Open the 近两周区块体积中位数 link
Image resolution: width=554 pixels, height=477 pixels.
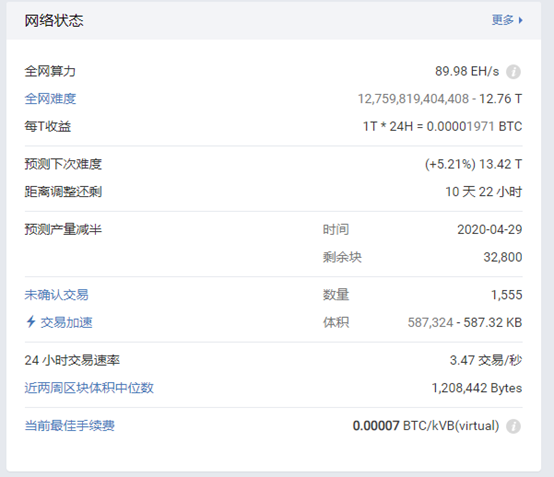(89, 388)
